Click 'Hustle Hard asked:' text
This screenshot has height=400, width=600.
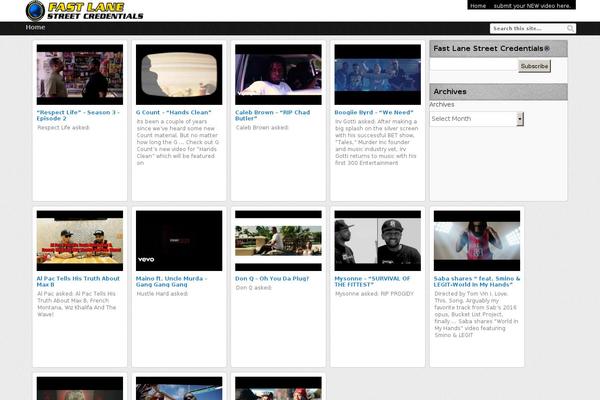coord(162,294)
